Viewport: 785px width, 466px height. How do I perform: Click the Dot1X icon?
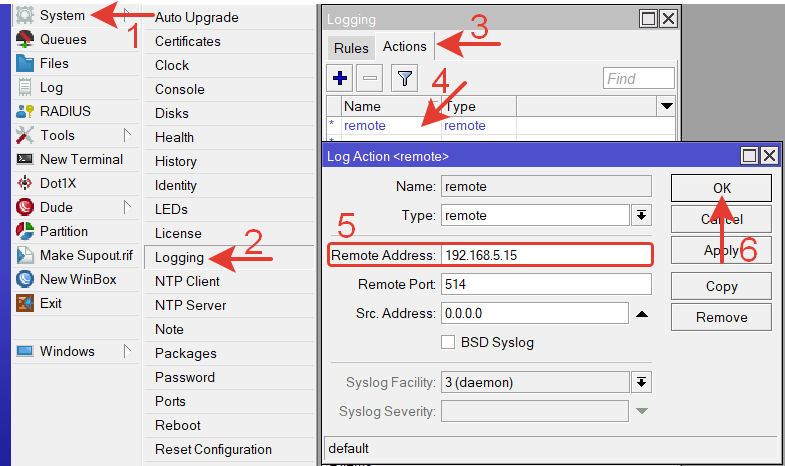point(25,183)
